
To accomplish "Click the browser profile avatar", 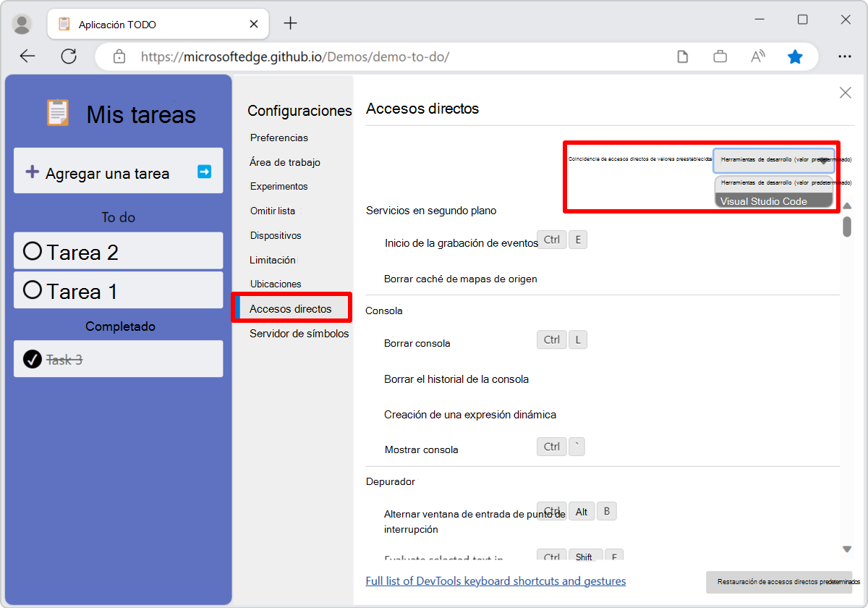I will tap(22, 23).
